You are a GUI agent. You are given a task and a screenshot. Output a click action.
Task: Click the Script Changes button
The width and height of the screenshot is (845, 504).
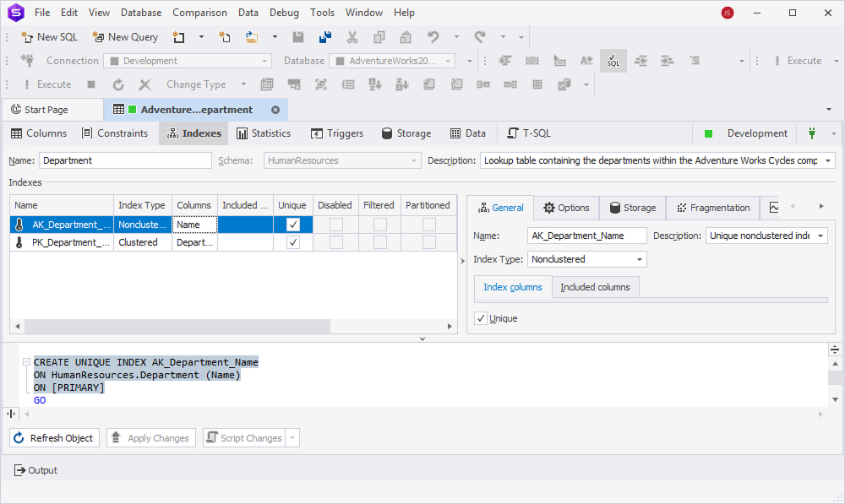pos(245,438)
